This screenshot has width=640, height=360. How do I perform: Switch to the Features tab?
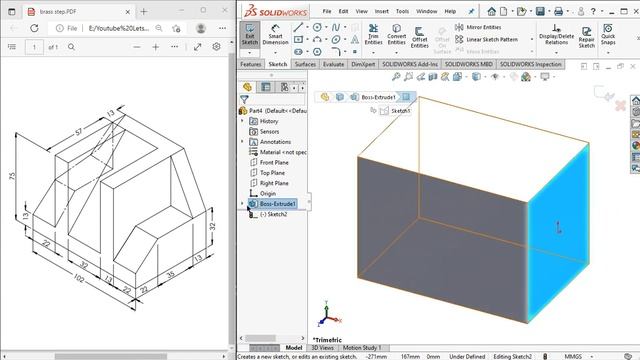[x=251, y=64]
